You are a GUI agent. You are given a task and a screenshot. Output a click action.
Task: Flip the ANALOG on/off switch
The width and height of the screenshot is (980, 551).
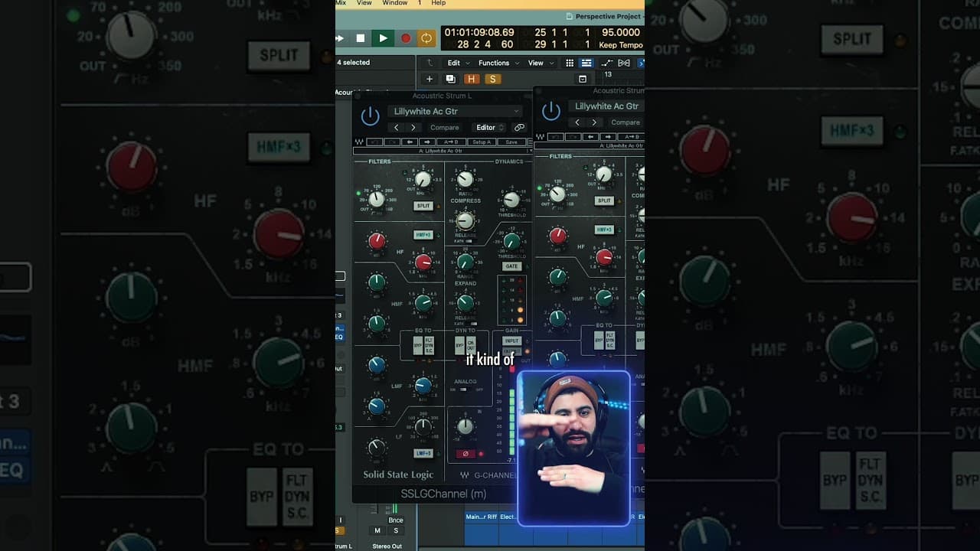462,389
